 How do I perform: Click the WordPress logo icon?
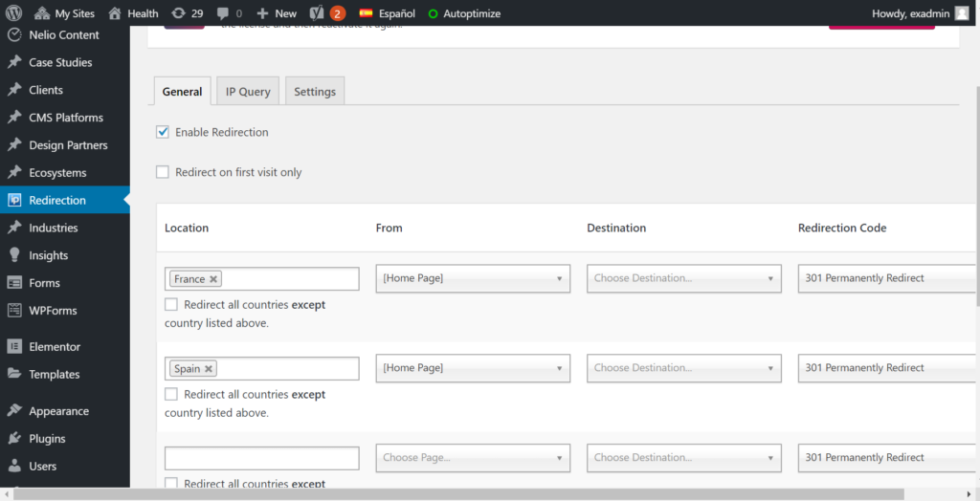pos(13,13)
